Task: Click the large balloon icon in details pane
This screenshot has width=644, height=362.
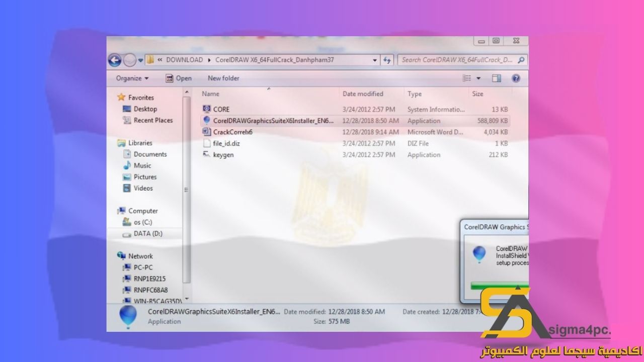Action: [x=127, y=317]
